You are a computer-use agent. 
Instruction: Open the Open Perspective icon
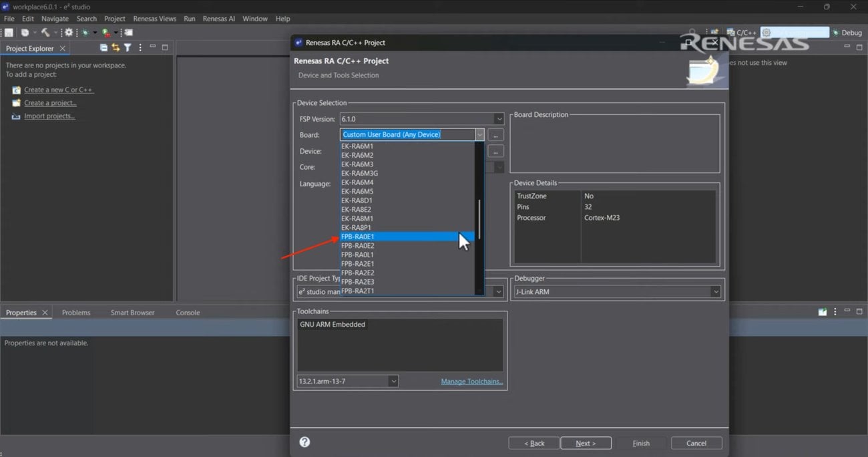pos(714,31)
